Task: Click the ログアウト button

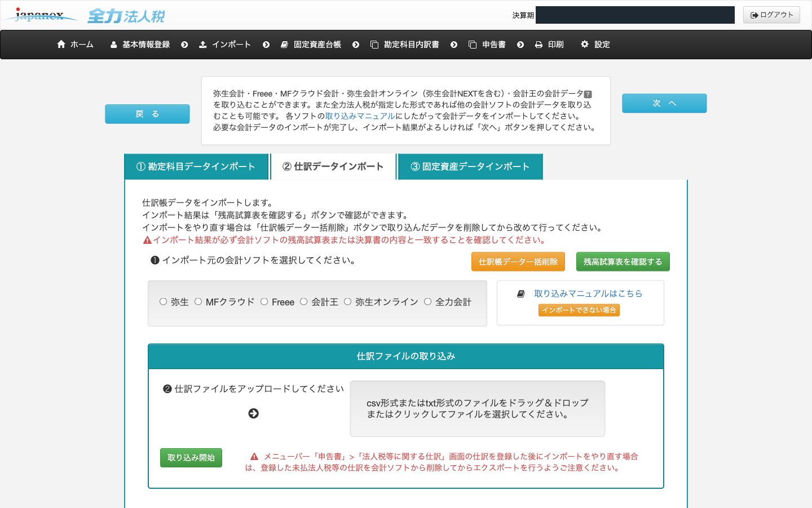Action: tap(771, 15)
